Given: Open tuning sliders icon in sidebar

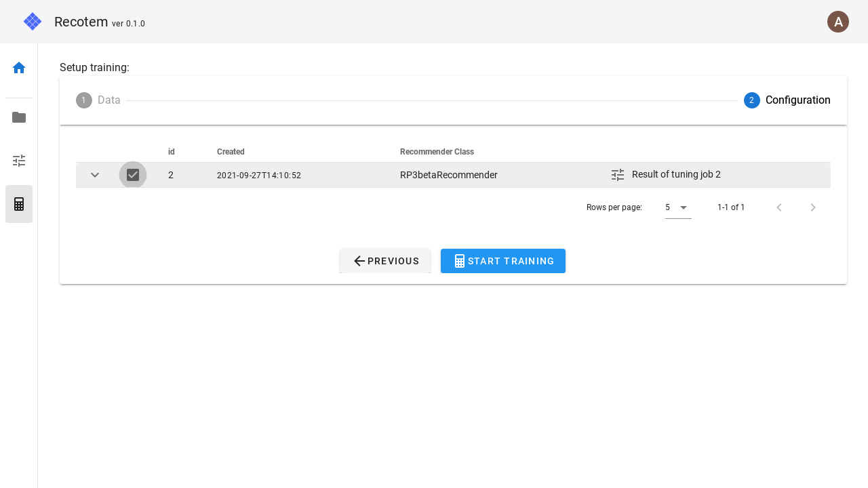Looking at the screenshot, I should (19, 161).
